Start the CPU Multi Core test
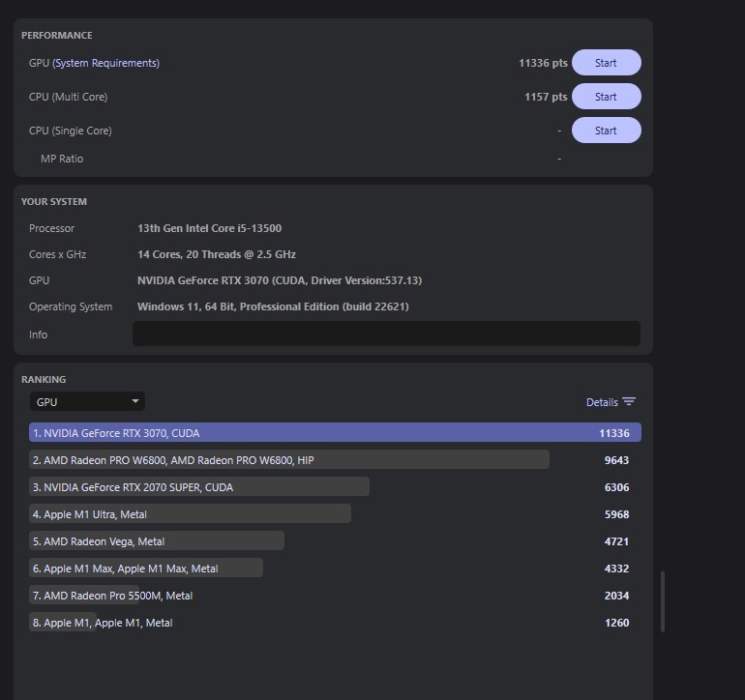 pyautogui.click(x=606, y=97)
